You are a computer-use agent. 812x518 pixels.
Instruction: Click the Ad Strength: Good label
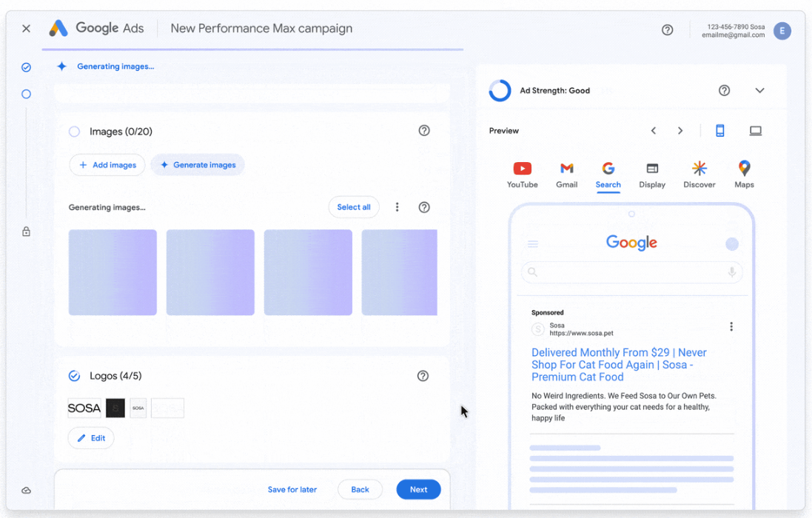554,90
